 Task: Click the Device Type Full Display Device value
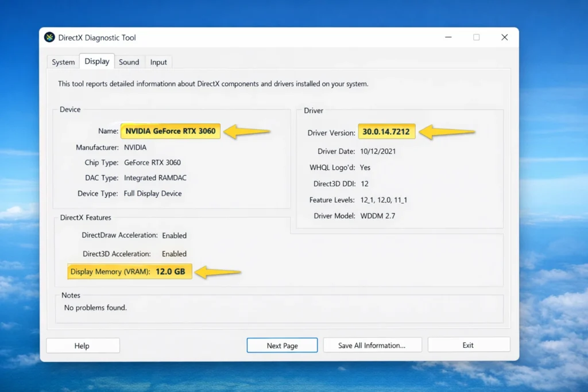point(153,193)
